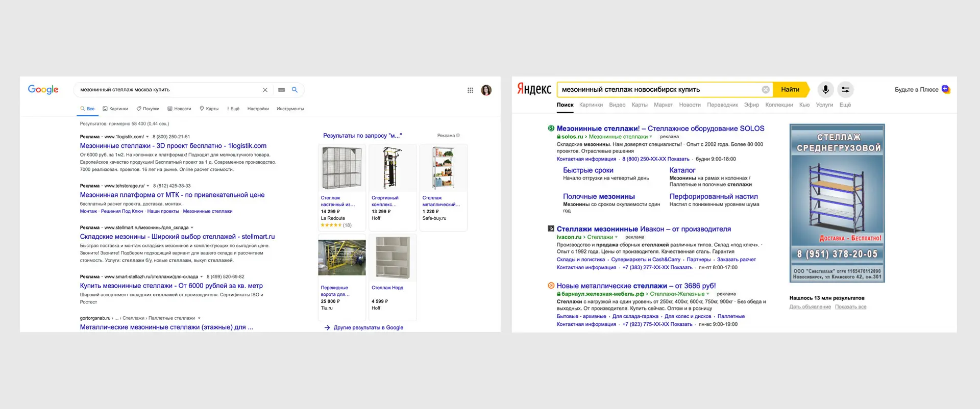Click Google's blue magnifier search icon
980x409 pixels.
click(295, 90)
